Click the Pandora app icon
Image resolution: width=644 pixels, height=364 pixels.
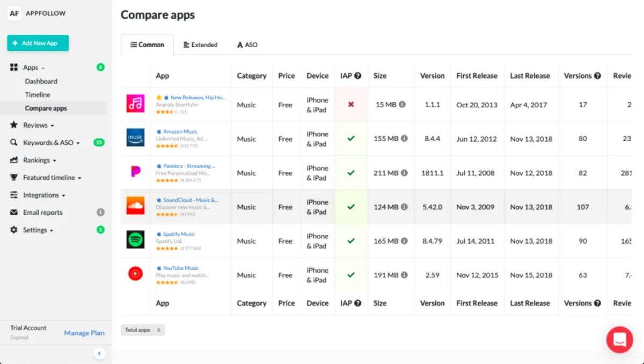click(x=135, y=172)
